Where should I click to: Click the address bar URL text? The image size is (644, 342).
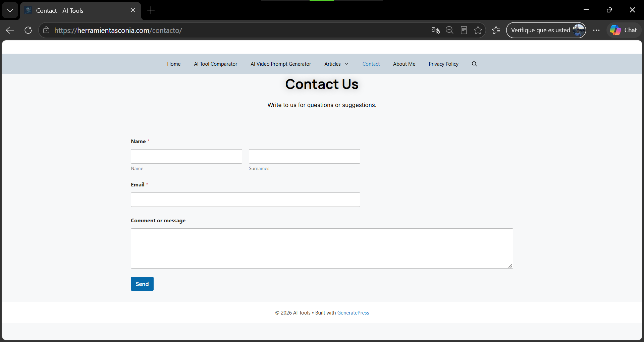118,30
